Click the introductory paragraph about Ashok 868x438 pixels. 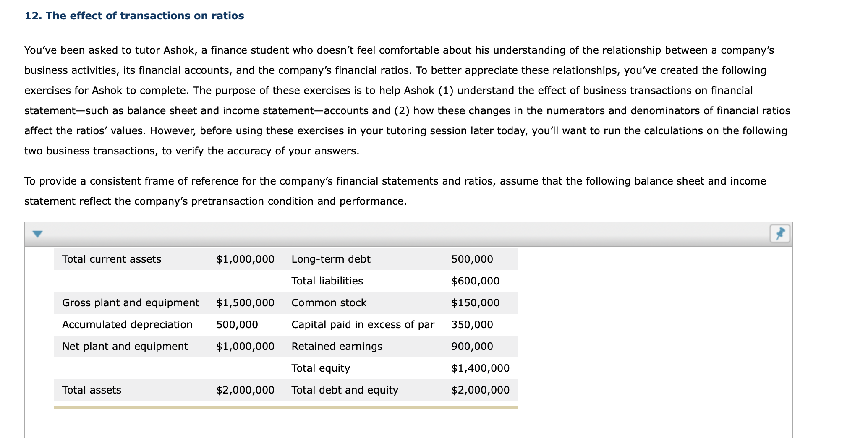tap(407, 101)
